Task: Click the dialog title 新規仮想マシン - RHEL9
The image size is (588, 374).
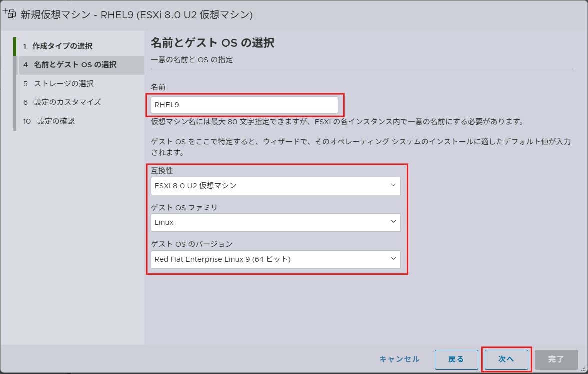Action: pos(137,15)
